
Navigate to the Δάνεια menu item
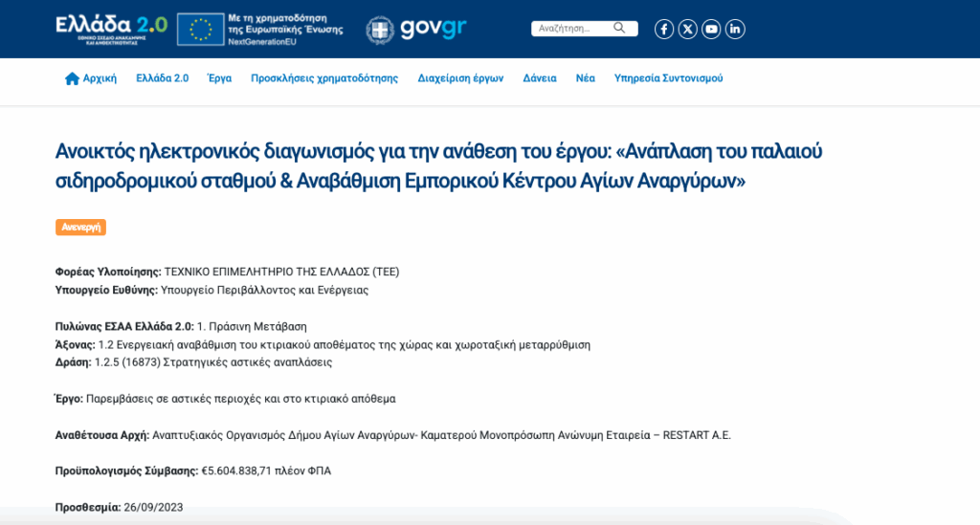pyautogui.click(x=540, y=78)
